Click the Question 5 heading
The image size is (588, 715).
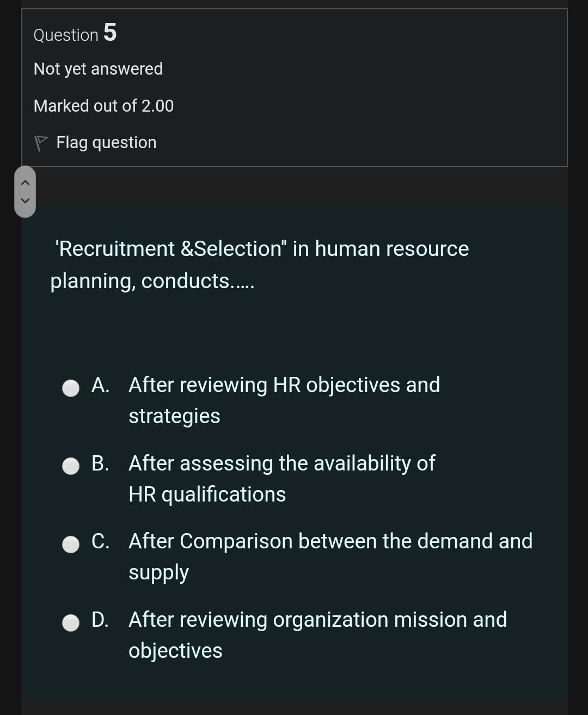75,34
